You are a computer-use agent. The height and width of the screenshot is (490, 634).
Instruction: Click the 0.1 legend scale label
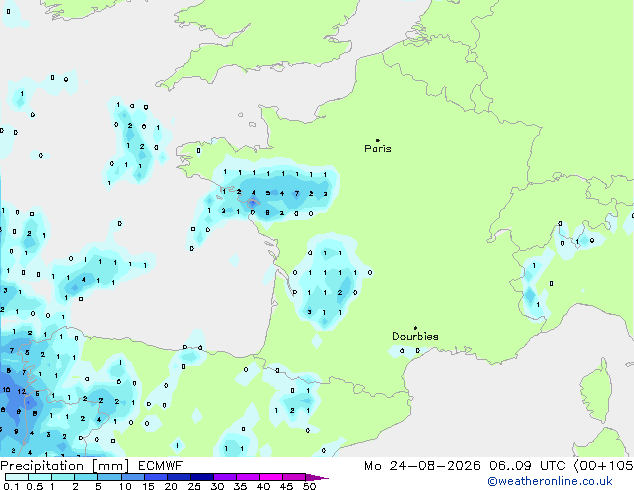[x=11, y=486]
